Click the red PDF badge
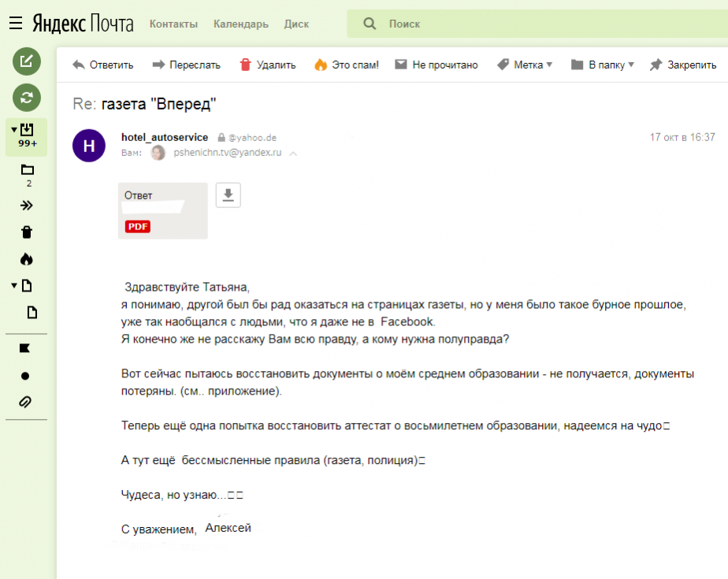This screenshot has height=579, width=728. [137, 227]
